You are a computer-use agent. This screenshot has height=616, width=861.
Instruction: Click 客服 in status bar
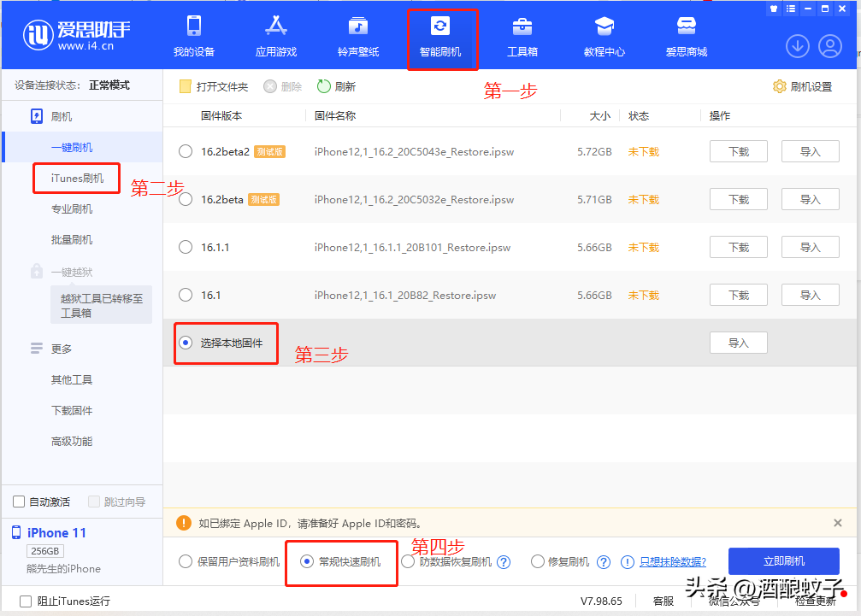(x=663, y=601)
